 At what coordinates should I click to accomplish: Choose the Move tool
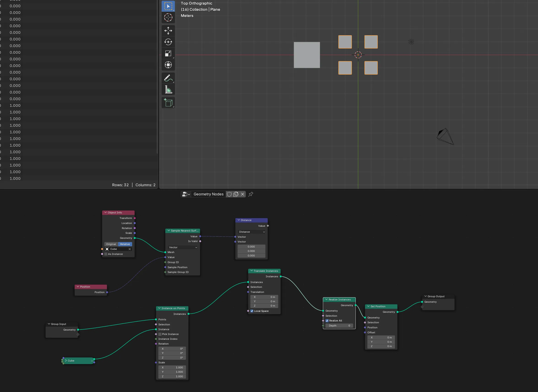pyautogui.click(x=168, y=31)
